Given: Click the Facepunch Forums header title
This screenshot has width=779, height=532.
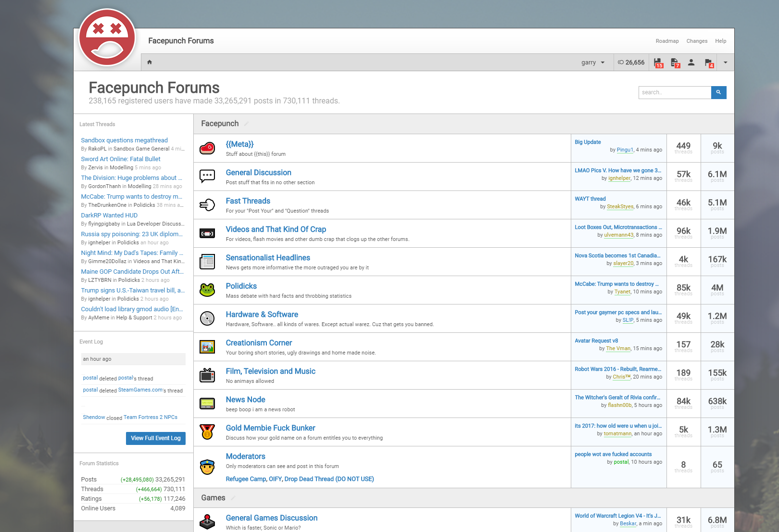Looking at the screenshot, I should click(181, 41).
